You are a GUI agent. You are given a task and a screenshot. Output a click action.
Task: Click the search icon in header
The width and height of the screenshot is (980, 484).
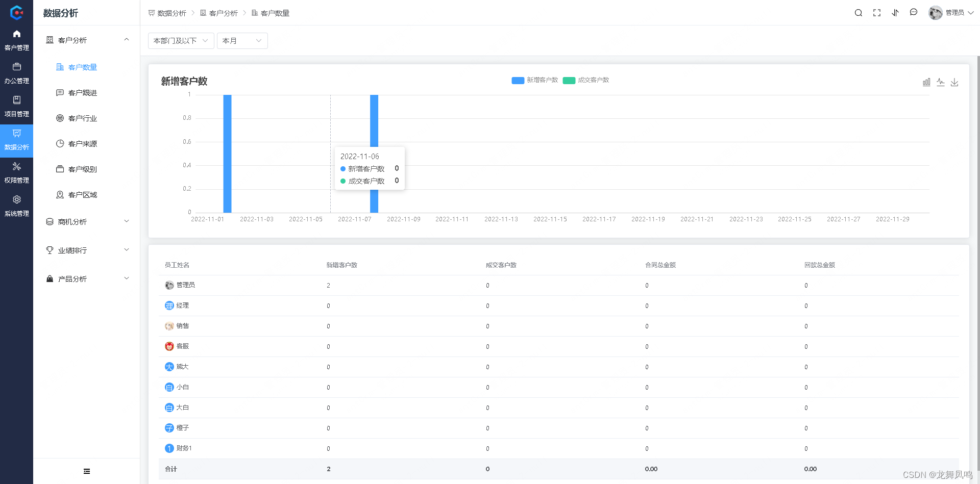859,13
